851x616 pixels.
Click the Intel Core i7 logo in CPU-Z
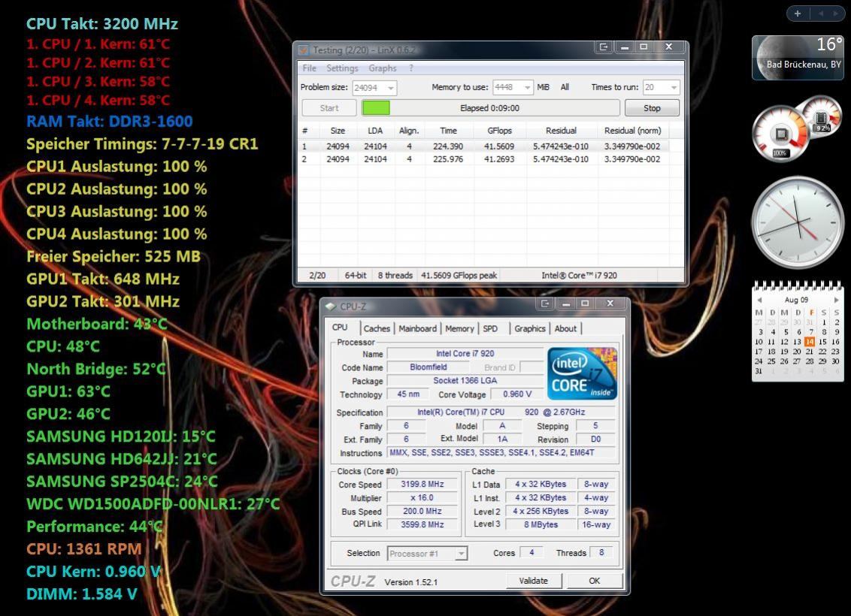coord(582,373)
